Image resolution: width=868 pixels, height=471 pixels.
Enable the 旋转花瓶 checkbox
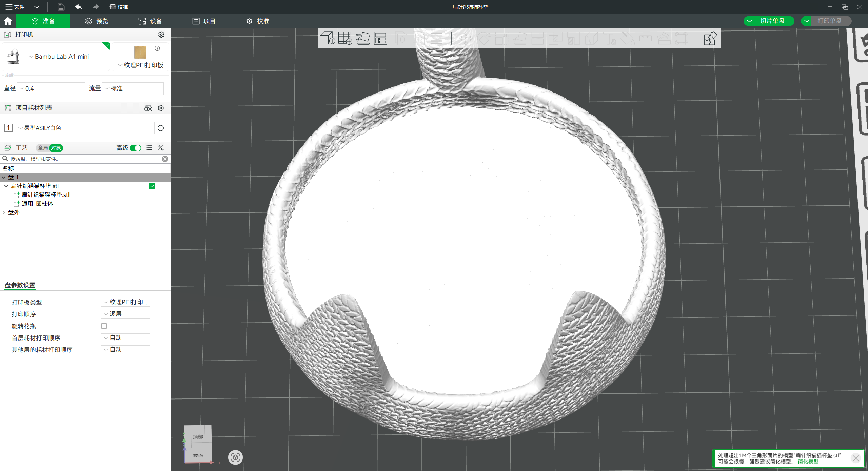pyautogui.click(x=104, y=326)
